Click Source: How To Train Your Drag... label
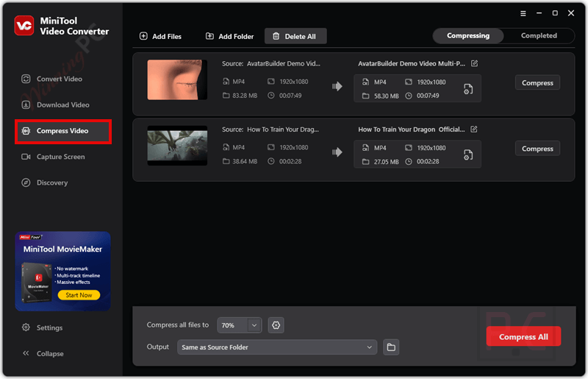This screenshot has width=588, height=379. tap(270, 130)
